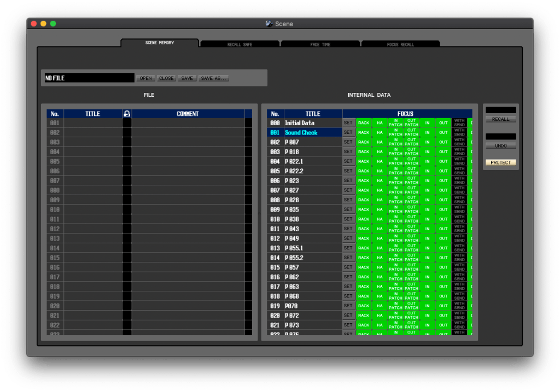Switch to the RECALL SAFE tab
Image resolution: width=560 pixels, height=392 pixels.
tap(240, 44)
